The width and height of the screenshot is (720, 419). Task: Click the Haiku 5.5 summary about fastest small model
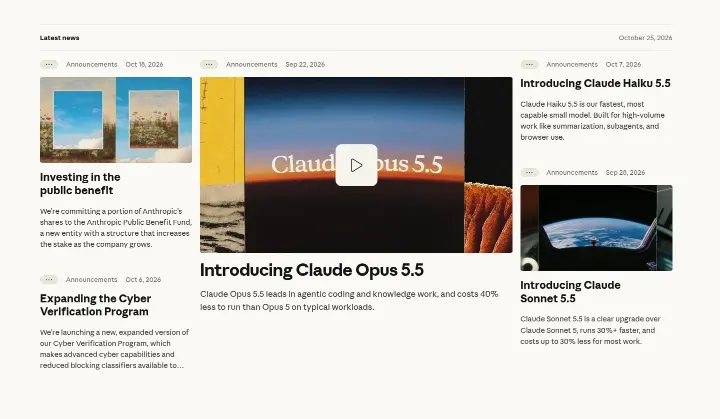pos(592,121)
